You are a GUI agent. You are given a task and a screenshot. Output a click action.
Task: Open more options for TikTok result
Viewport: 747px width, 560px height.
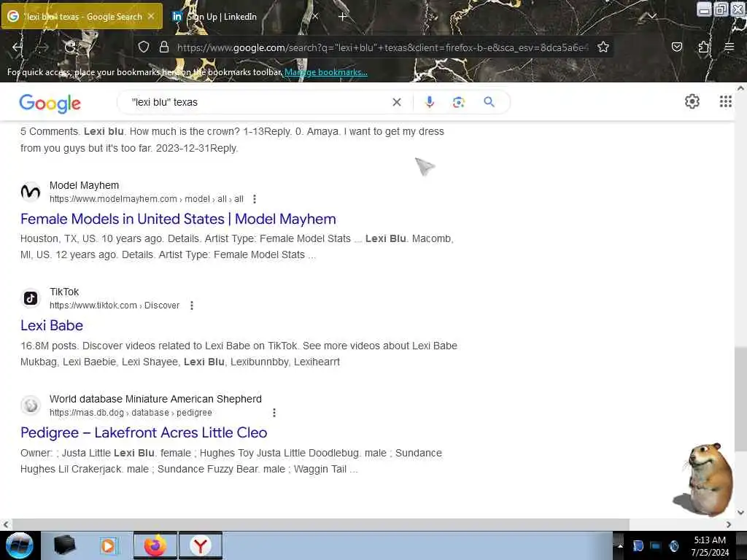pos(192,306)
